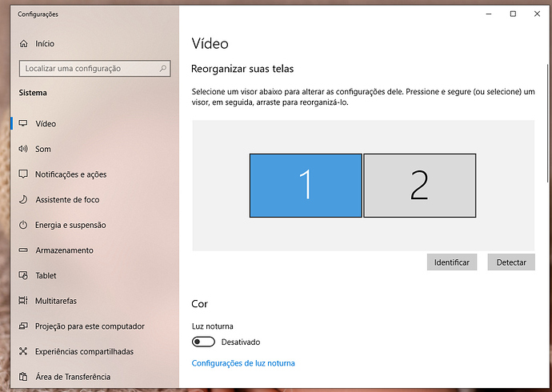This screenshot has height=392, width=552.
Task: Maximize the Configurações window
Action: (x=513, y=14)
